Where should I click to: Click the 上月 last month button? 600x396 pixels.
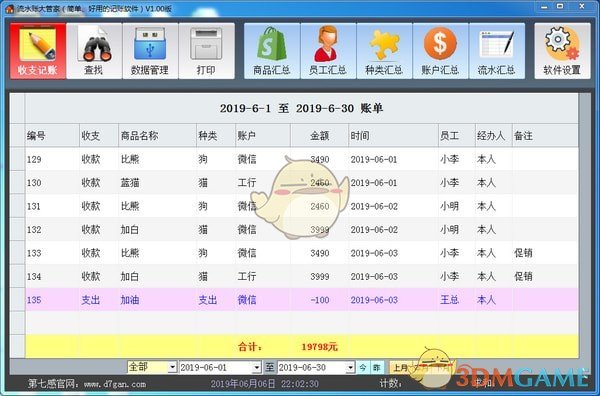[x=401, y=368]
